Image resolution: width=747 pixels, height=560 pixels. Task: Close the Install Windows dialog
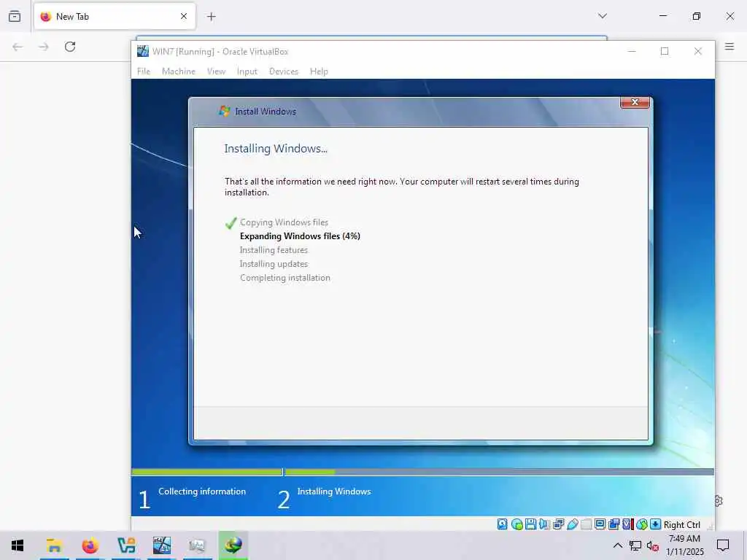click(x=635, y=102)
